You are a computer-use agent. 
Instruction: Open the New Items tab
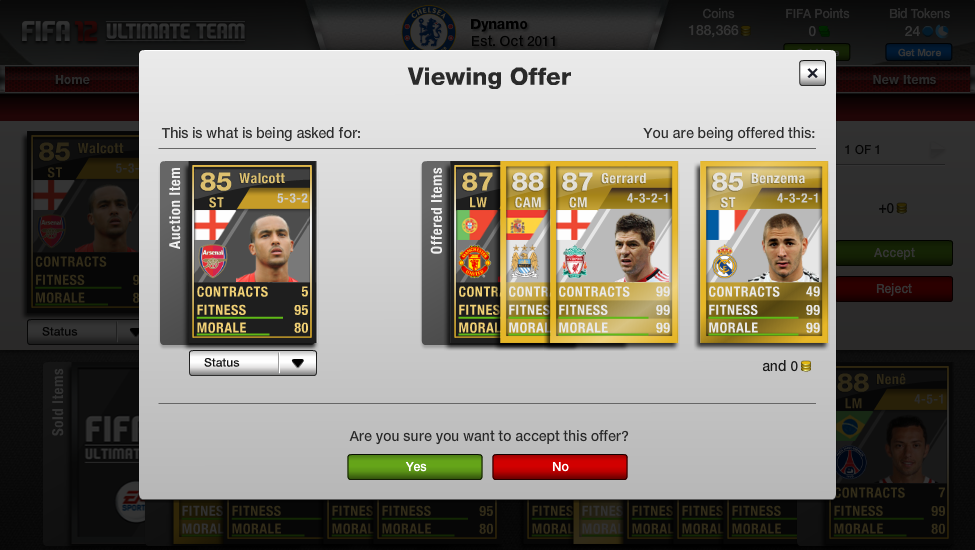pos(903,80)
